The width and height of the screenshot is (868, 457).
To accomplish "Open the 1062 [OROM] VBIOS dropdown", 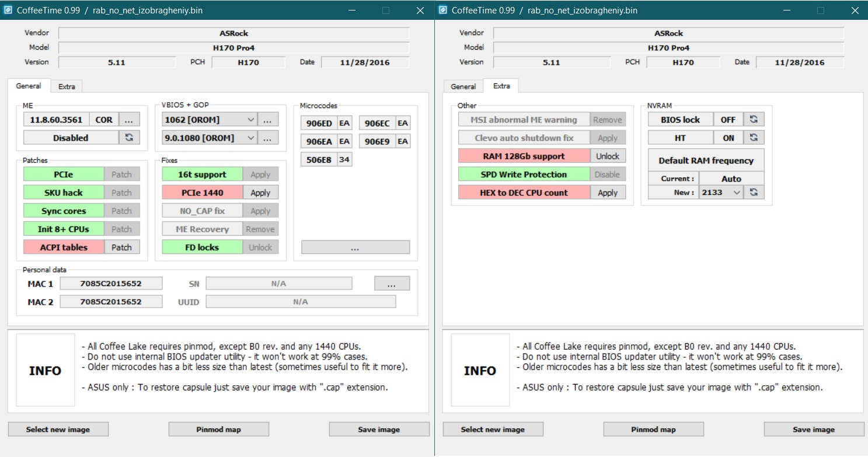I will [x=210, y=120].
